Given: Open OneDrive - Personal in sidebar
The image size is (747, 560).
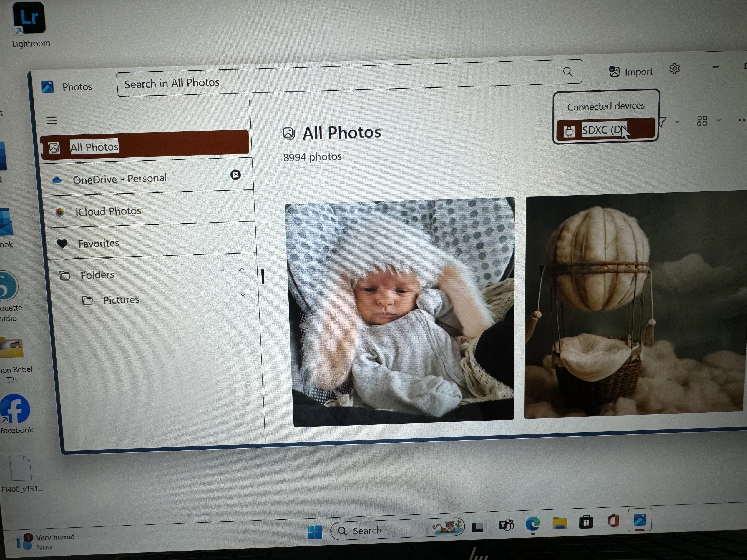Looking at the screenshot, I should pyautogui.click(x=119, y=179).
